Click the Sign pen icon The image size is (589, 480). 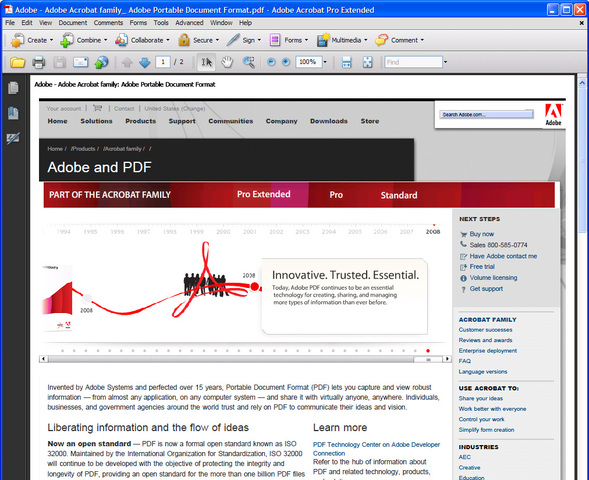(233, 40)
